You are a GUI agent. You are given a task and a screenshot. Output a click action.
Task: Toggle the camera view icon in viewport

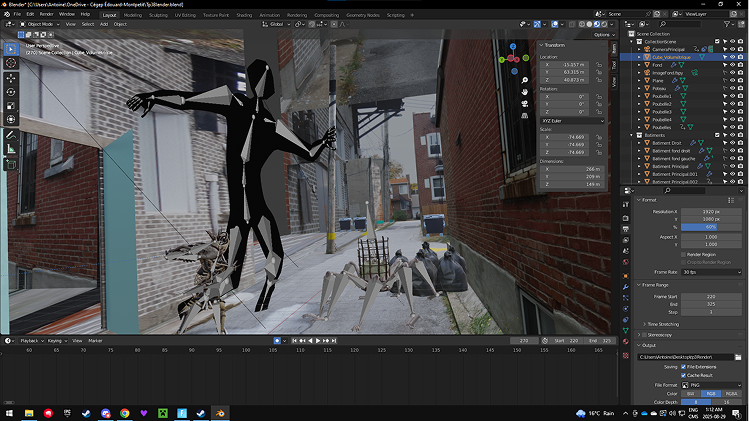524,105
